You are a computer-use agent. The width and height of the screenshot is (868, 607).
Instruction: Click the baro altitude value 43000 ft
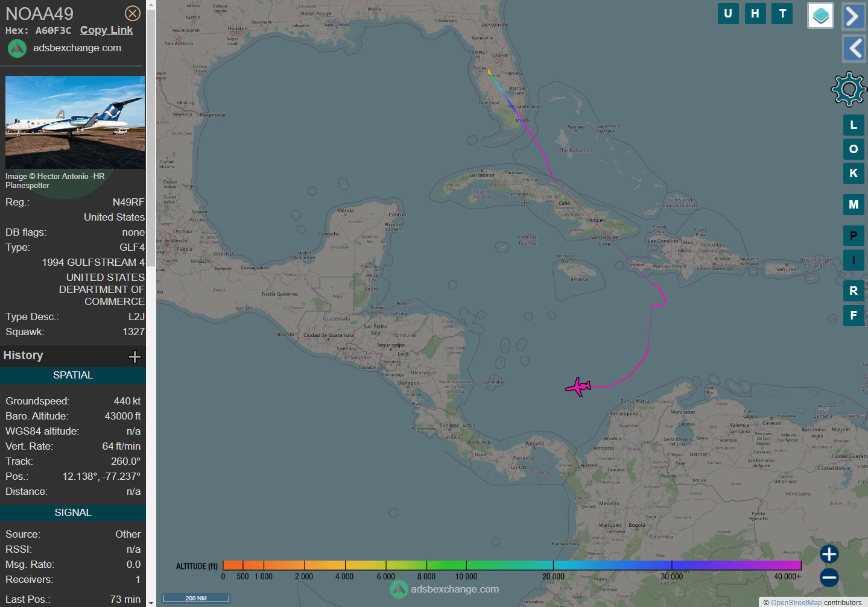coord(122,416)
